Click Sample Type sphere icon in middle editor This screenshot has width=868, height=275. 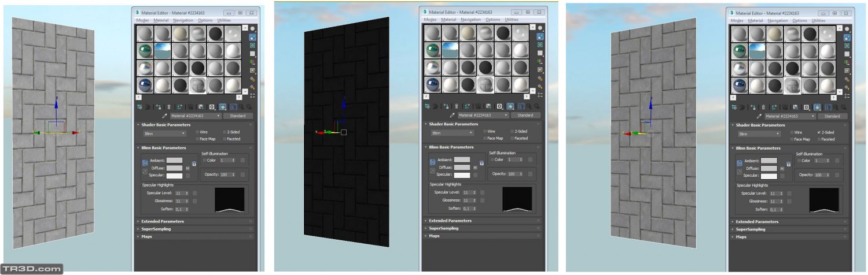coord(540,28)
